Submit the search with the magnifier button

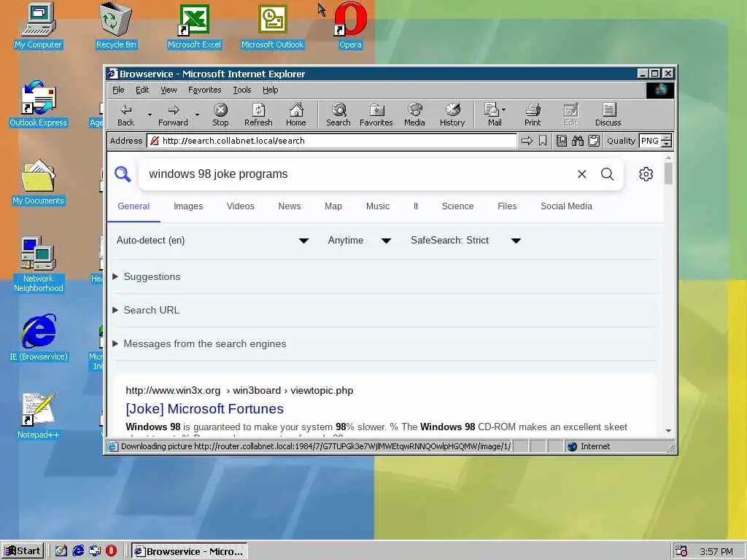coord(608,174)
